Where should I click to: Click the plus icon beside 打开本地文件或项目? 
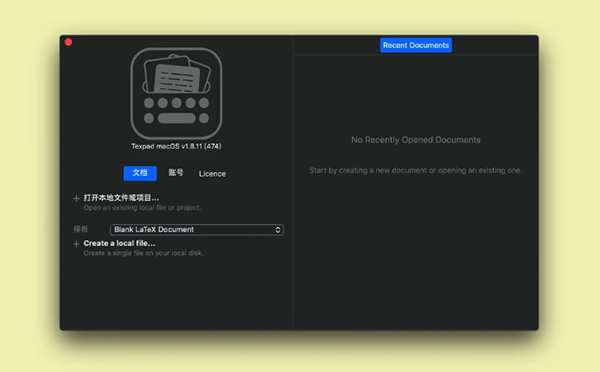tap(76, 198)
